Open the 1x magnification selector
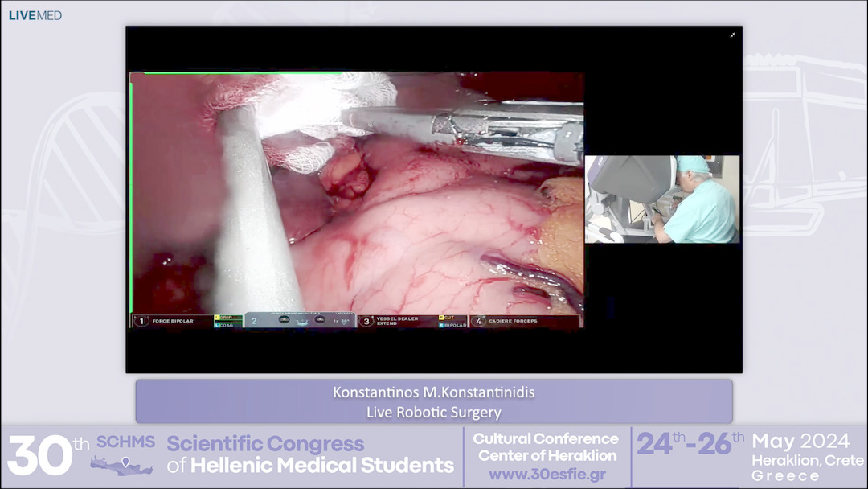This screenshot has height=489, width=868. pyautogui.click(x=334, y=320)
